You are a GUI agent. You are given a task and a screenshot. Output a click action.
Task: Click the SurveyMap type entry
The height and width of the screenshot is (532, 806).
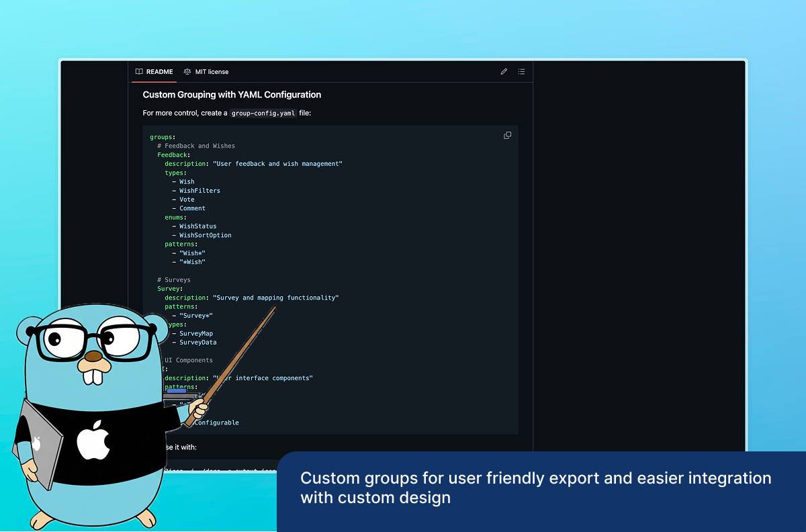pos(197,333)
